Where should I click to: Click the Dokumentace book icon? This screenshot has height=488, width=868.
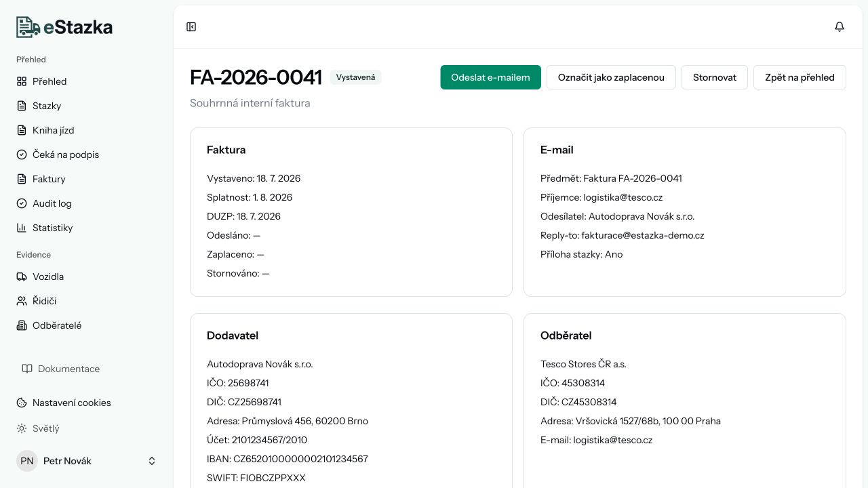[x=27, y=369]
